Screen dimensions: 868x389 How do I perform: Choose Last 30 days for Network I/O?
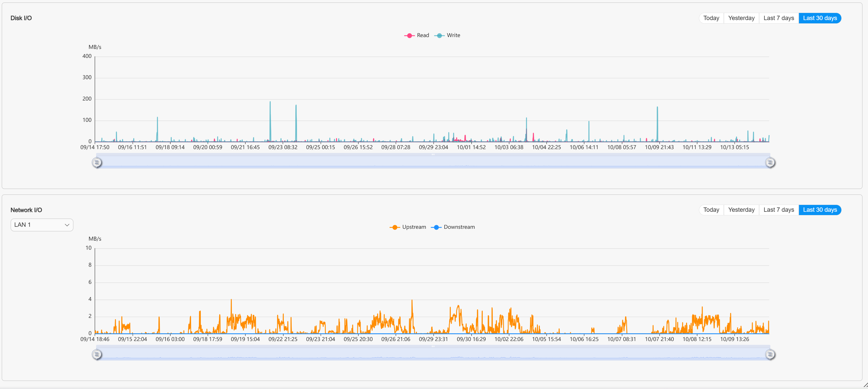820,210
